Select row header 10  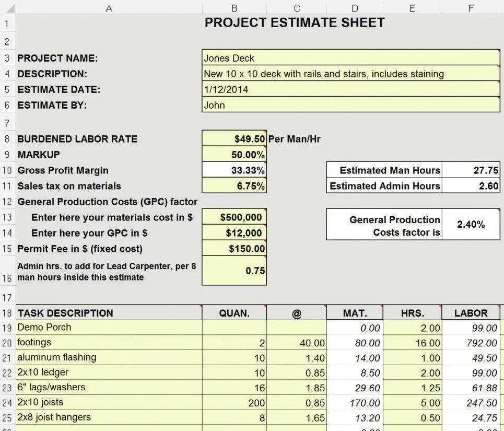(7, 170)
